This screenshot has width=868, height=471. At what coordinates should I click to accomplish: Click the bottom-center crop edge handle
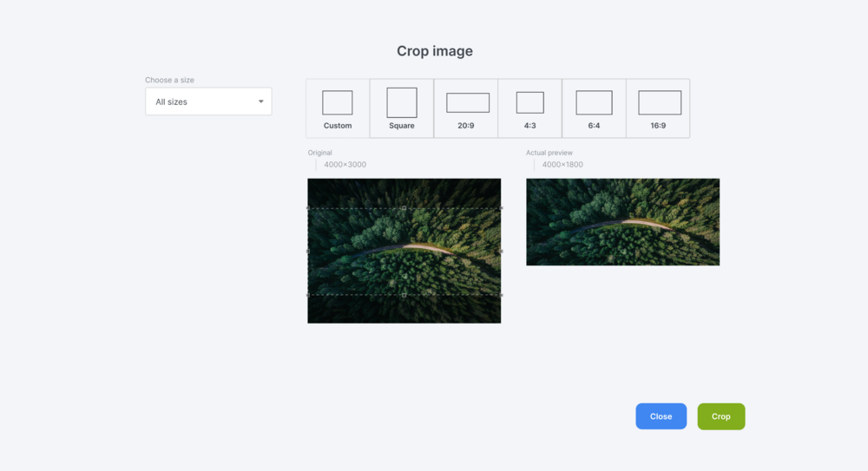(404, 295)
